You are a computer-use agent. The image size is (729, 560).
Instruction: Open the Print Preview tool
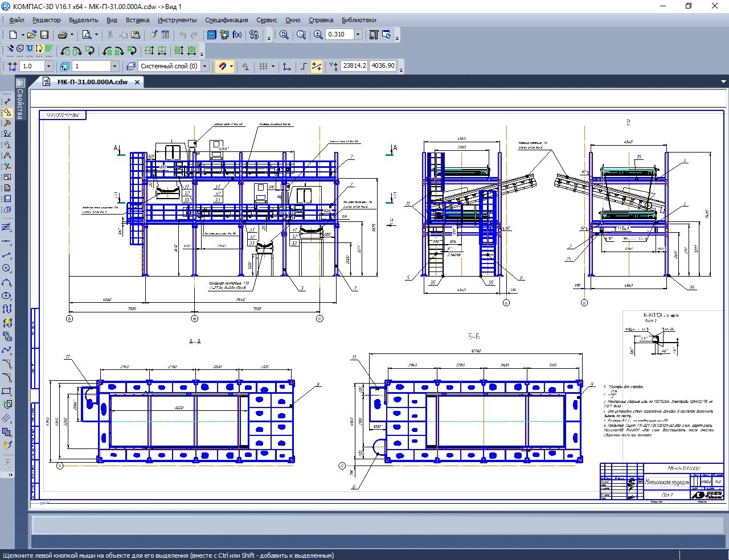(87, 35)
